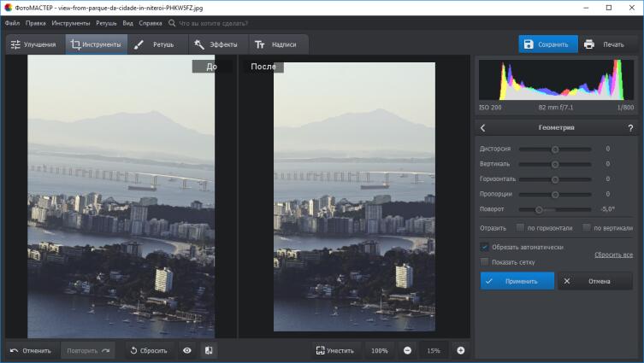Click the Уместить fit-to-screen button

pos(334,350)
